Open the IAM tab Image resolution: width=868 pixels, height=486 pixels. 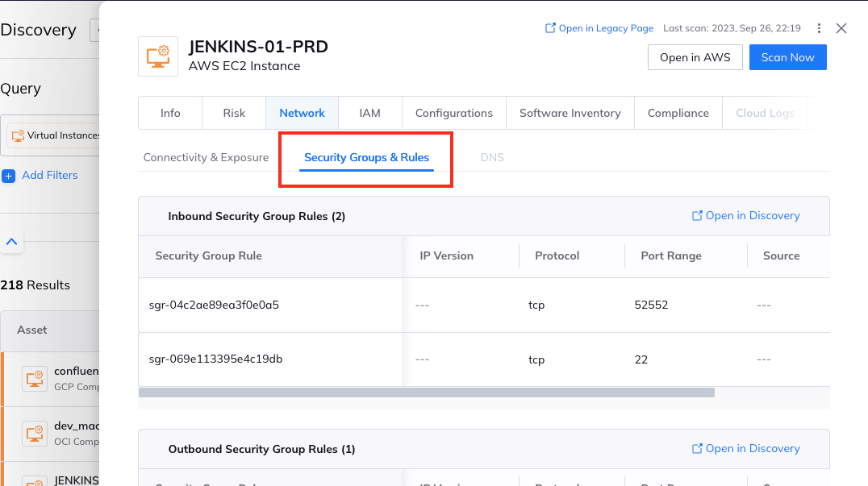point(369,113)
